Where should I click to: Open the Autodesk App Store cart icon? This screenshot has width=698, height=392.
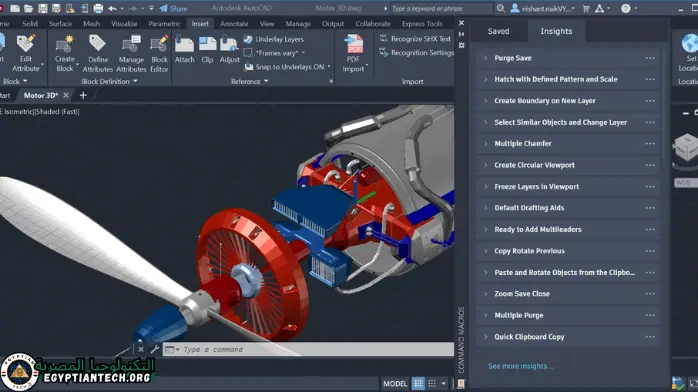586,8
